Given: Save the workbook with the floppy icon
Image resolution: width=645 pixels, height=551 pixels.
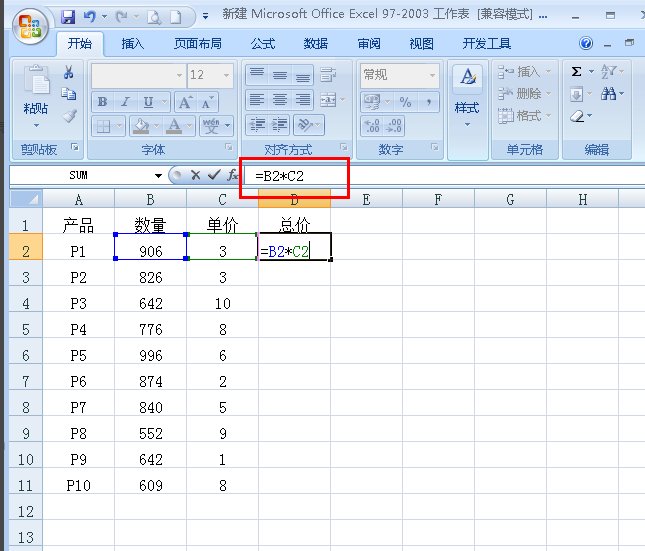Looking at the screenshot, I should [68, 17].
